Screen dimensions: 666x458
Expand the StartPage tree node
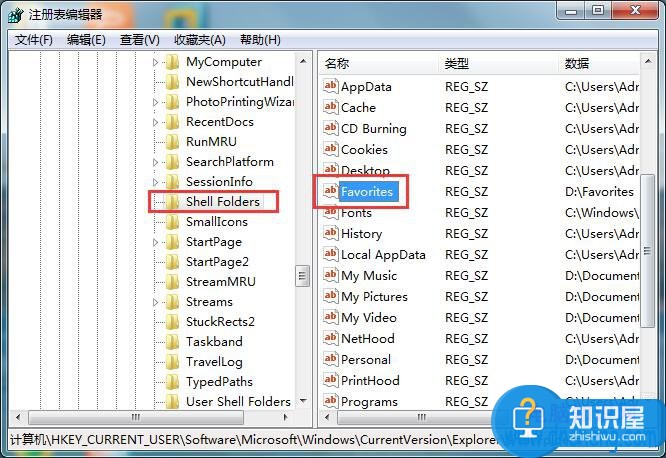(156, 242)
